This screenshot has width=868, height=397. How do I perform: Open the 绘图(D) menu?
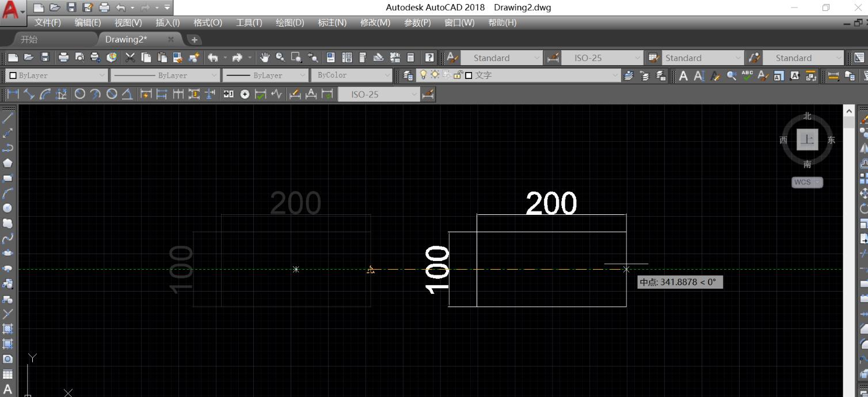coord(290,22)
